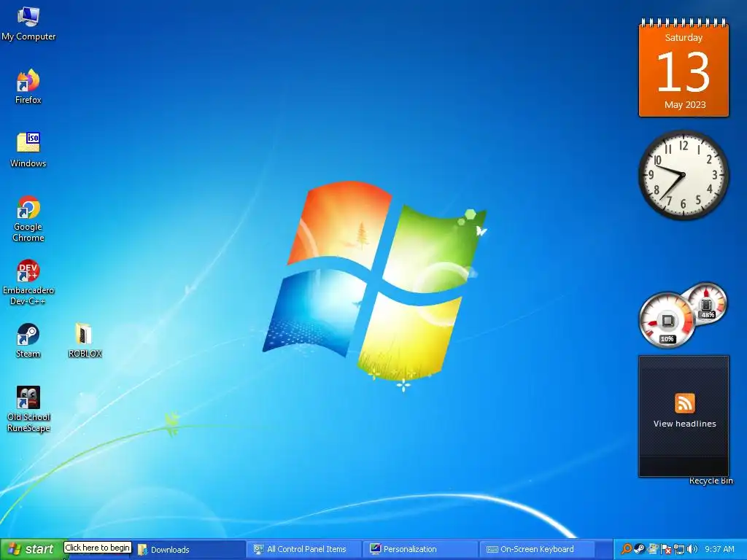The image size is (747, 560).
Task: Open the Start menu button
Action: 32,549
